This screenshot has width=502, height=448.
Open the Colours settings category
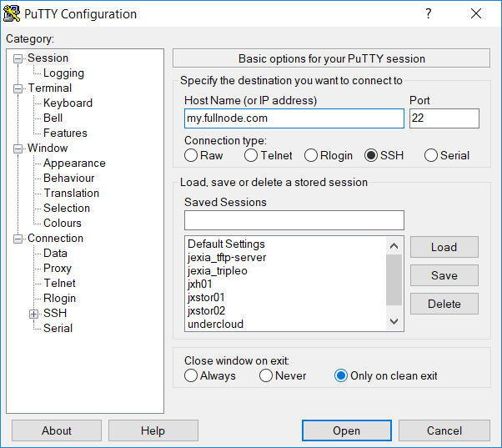63,224
